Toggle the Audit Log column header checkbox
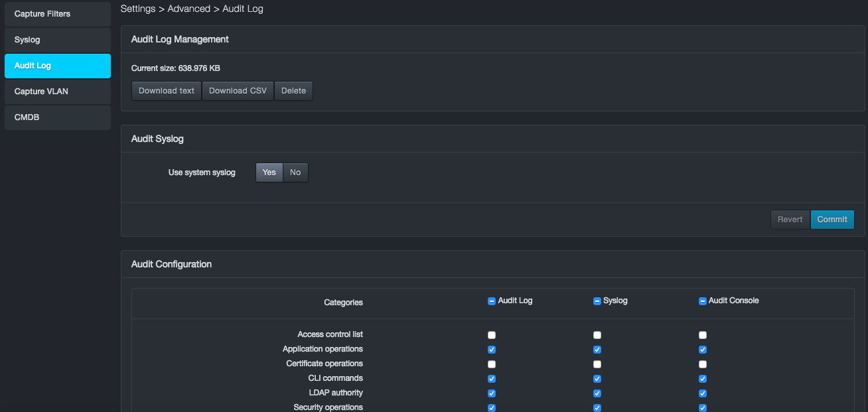The image size is (868, 412). pyautogui.click(x=492, y=301)
